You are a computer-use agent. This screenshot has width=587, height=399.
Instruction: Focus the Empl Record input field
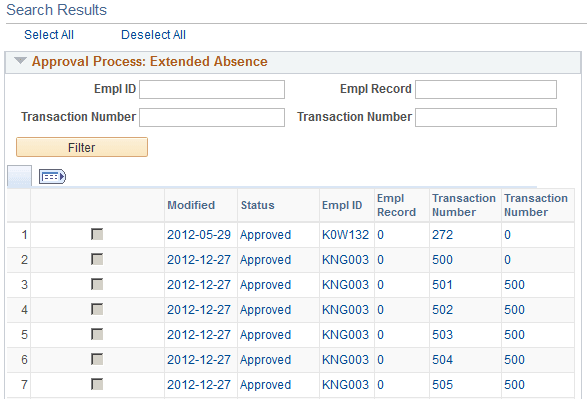(486, 89)
